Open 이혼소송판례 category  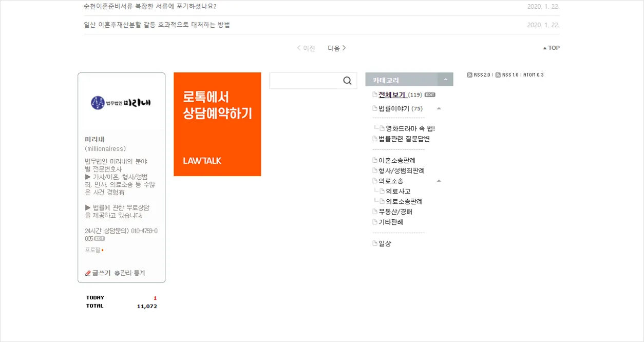397,160
